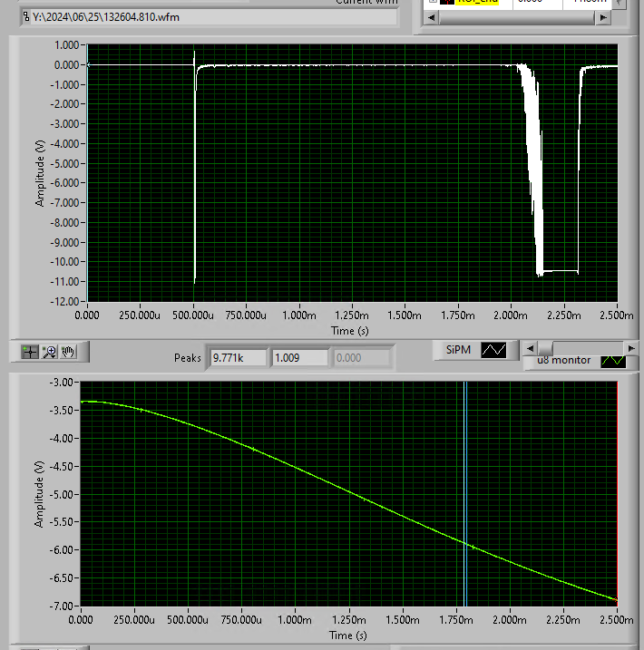This screenshot has height=650, width=644.
Task: Click the lower graph's Amplitude (V) axis label
Action: coord(39,494)
